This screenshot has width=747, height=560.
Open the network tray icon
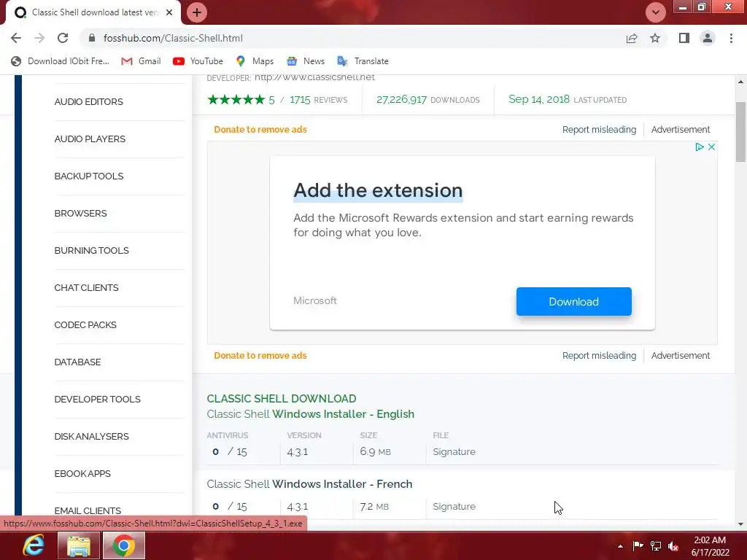(x=656, y=546)
